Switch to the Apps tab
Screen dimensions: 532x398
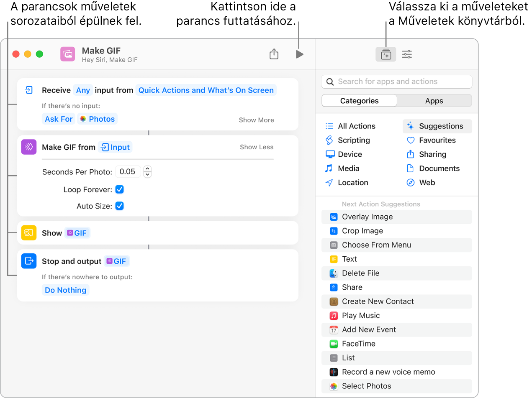(x=434, y=101)
